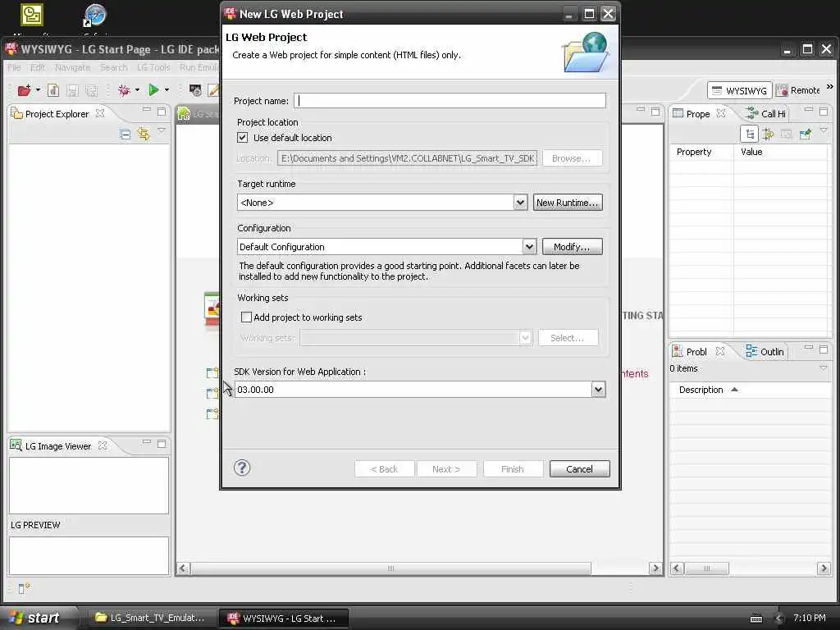Viewport: 840px width, 630px height.
Task: Enable Add project to working sets
Action: 246,317
